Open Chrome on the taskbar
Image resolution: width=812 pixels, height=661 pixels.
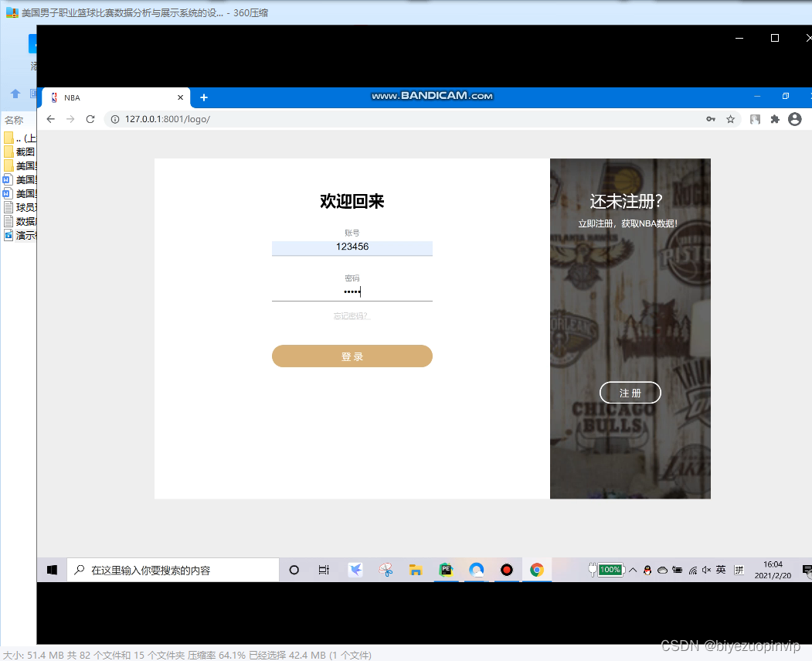tap(537, 570)
